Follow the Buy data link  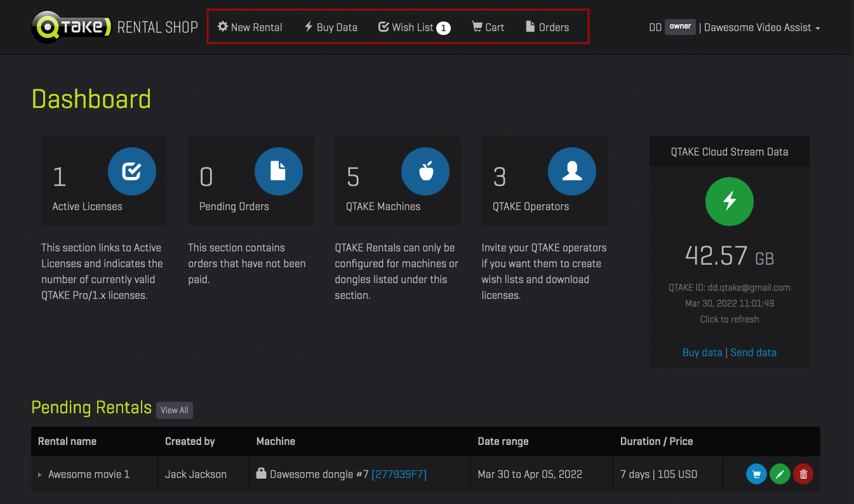click(702, 352)
